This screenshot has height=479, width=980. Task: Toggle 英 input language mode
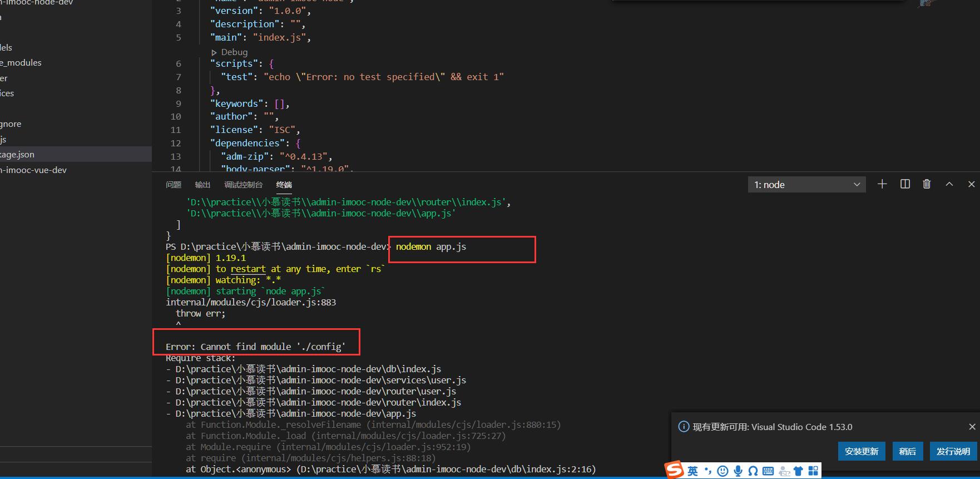point(692,471)
